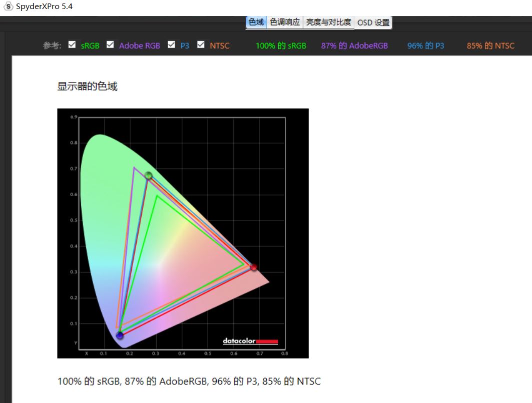Select the 亮度与对比度 tab
The width and height of the screenshot is (532, 403).
329,22
